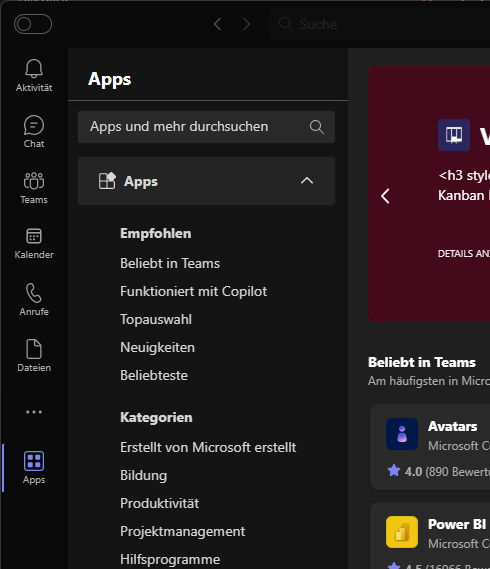Select Beliebt in Teams category
This screenshot has height=569, width=490.
[x=170, y=263]
